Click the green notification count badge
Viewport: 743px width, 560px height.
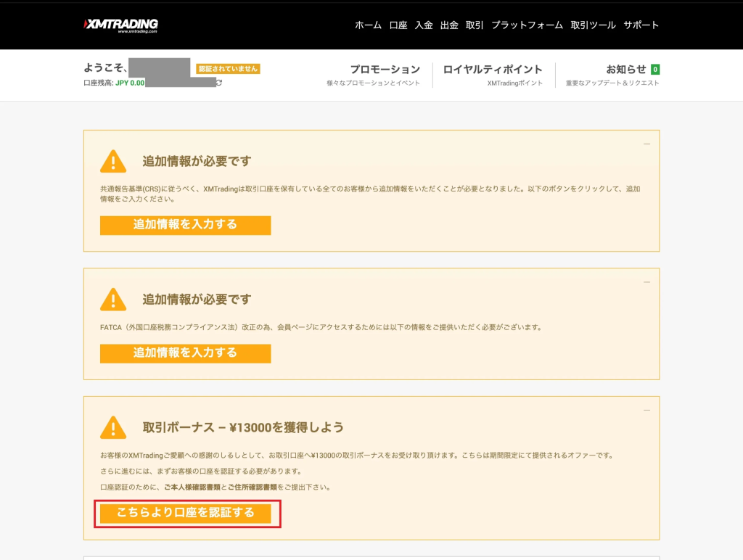click(x=655, y=70)
